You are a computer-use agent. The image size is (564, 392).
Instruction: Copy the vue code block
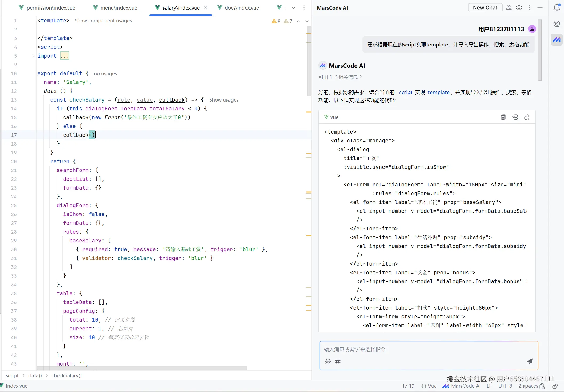(503, 117)
